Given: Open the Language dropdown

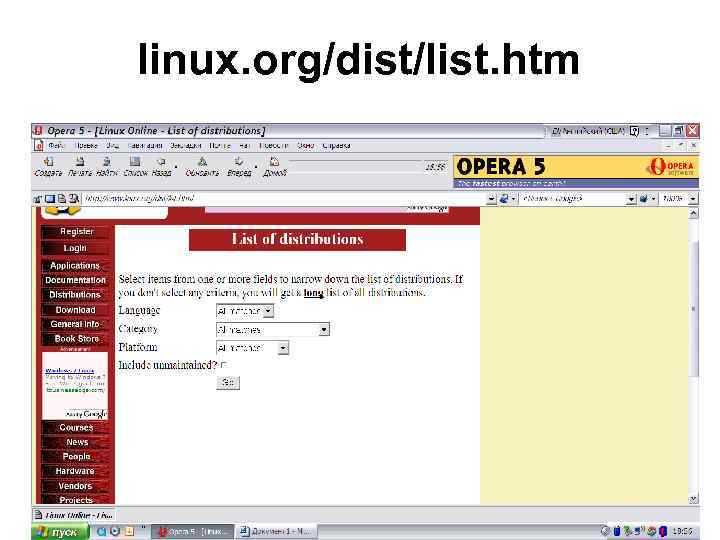Looking at the screenshot, I should click(x=245, y=311).
